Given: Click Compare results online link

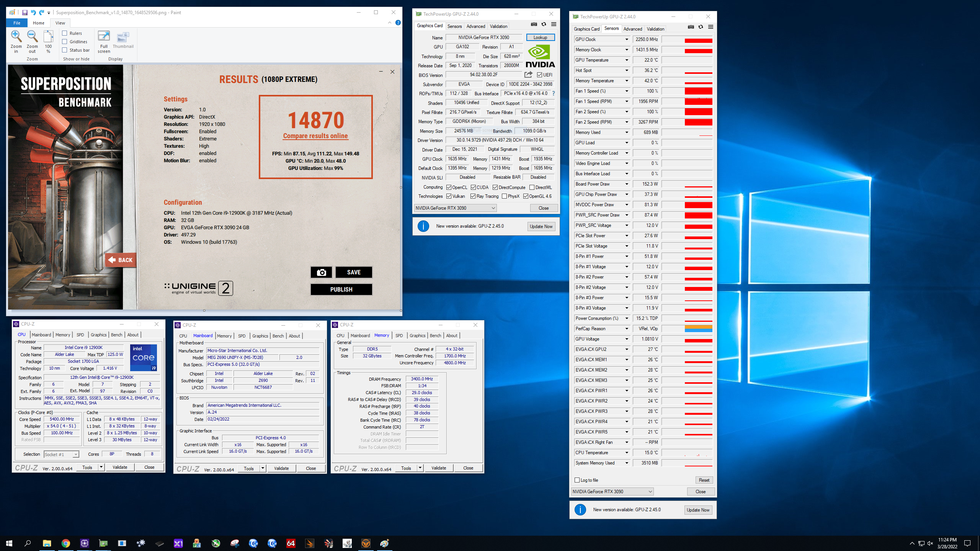Looking at the screenshot, I should tap(315, 136).
